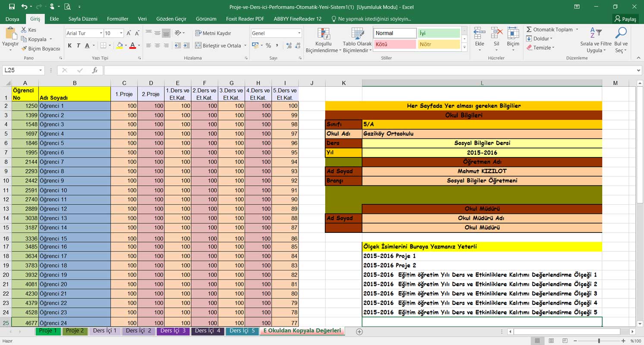Click the decrease font size icon
Image resolution: width=644 pixels, height=345 pixels.
coord(137,33)
